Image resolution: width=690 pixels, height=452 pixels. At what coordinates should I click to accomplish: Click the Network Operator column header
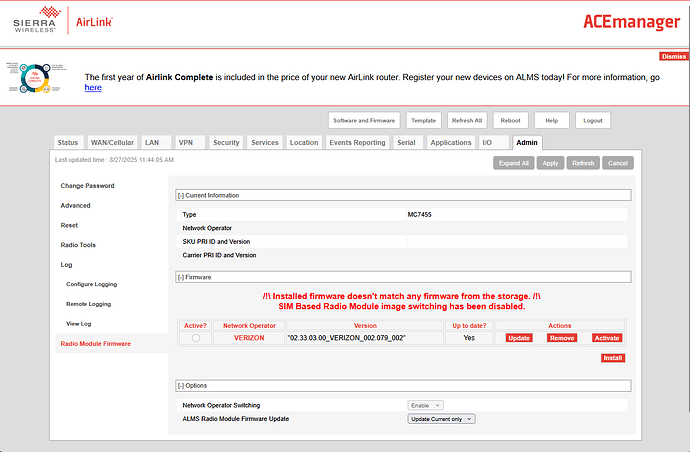coord(249,326)
